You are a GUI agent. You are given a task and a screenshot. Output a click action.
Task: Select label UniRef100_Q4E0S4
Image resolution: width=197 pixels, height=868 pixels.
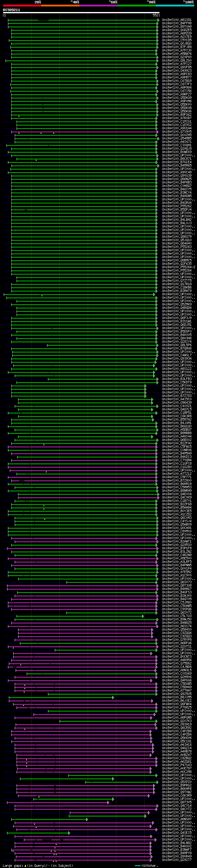176,494
